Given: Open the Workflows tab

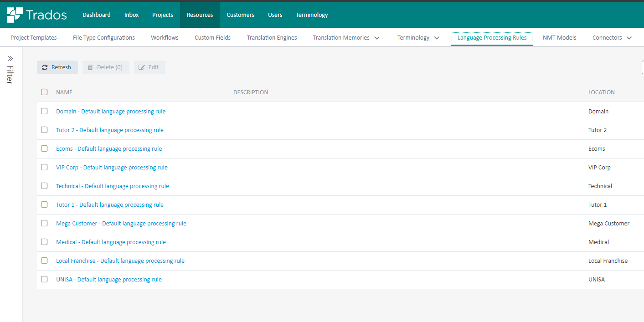Looking at the screenshot, I should (165, 38).
